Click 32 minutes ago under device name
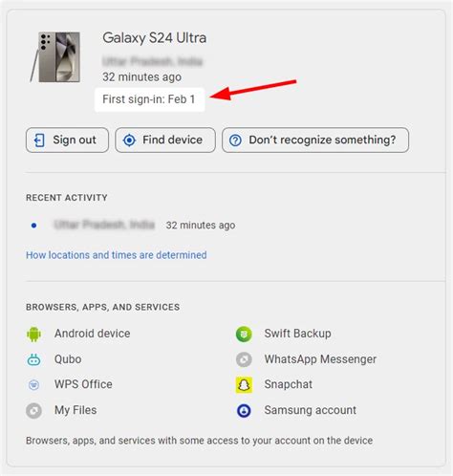 point(142,77)
